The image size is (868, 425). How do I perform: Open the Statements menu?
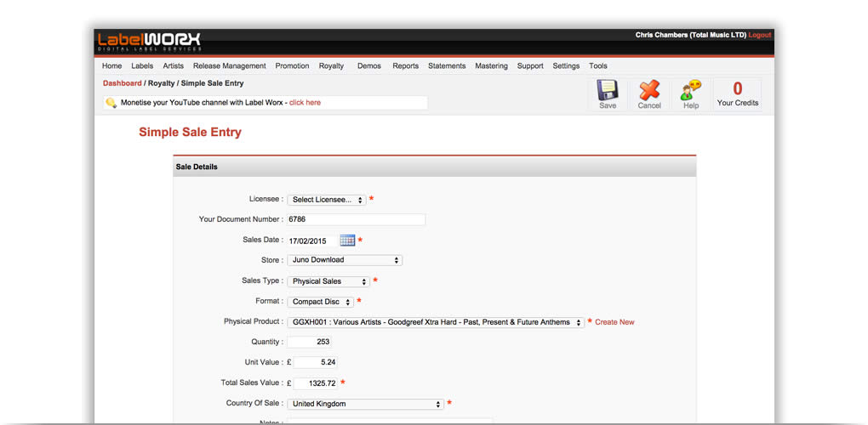coord(447,65)
